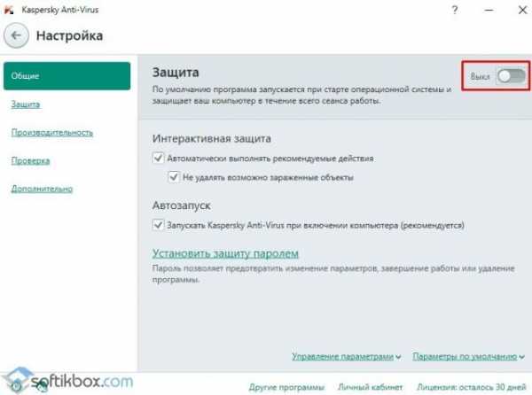Image resolution: width=532 pixels, height=395 pixels.
Task: Select the Общие settings tab
Action: pos(66,76)
